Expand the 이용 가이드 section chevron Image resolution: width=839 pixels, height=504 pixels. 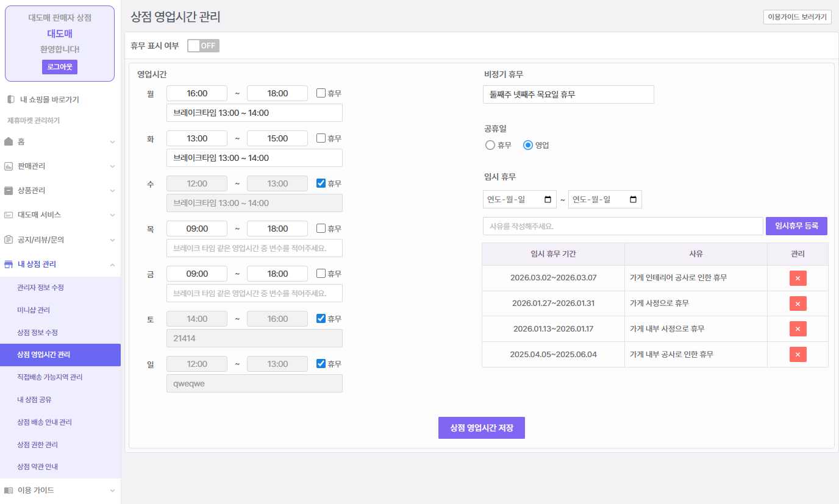(x=112, y=491)
